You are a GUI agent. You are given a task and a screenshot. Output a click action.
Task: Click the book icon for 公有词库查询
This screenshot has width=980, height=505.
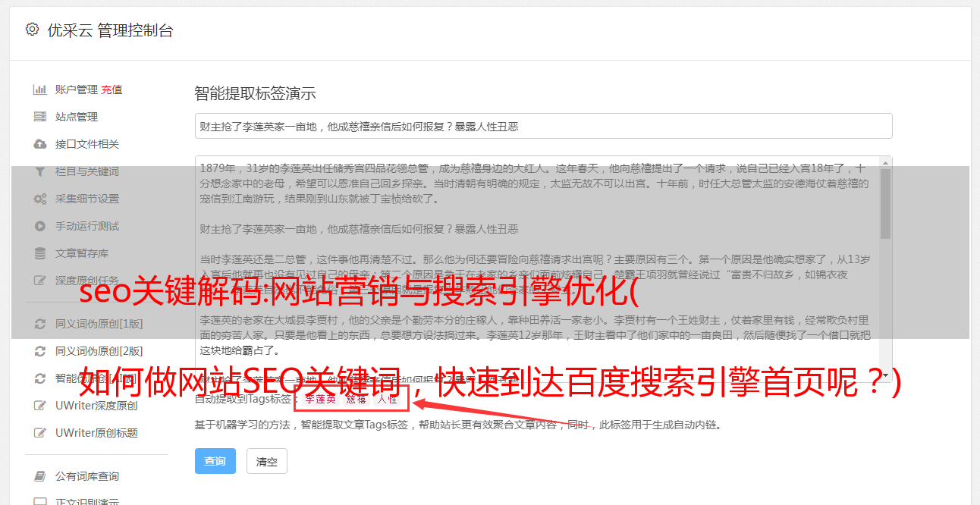40,476
